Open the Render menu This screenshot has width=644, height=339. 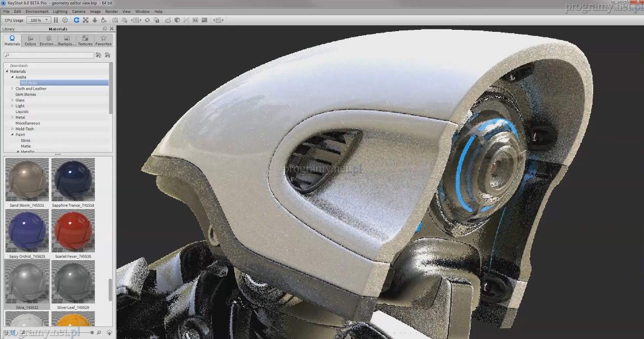coord(111,12)
